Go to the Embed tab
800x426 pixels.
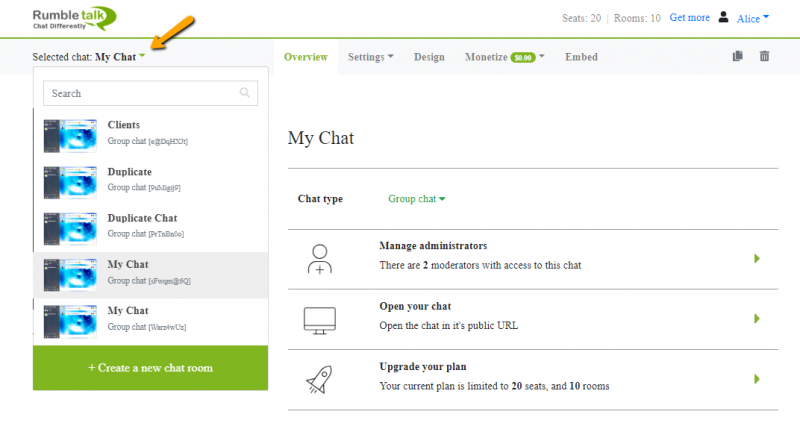tap(581, 57)
